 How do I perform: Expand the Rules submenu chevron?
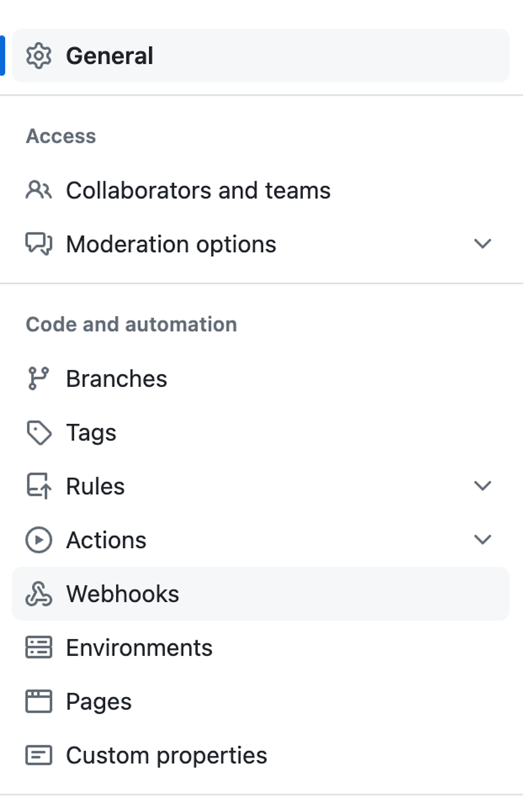[x=482, y=486]
